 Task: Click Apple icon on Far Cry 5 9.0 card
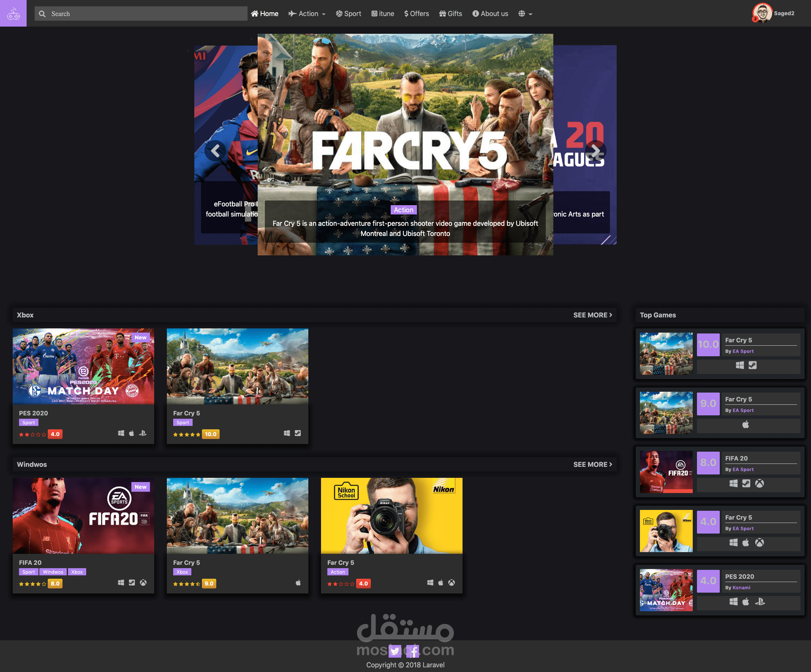(298, 583)
